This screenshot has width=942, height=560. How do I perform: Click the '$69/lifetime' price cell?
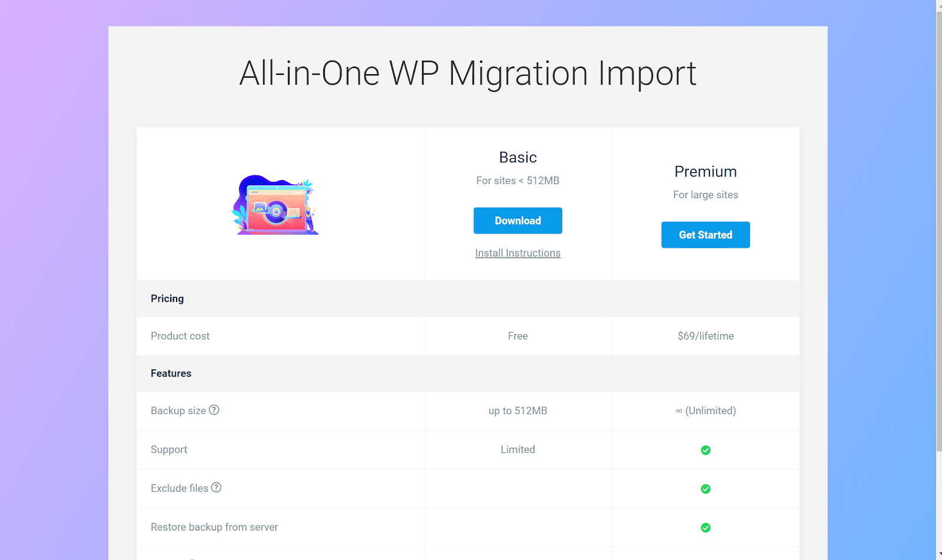point(706,336)
